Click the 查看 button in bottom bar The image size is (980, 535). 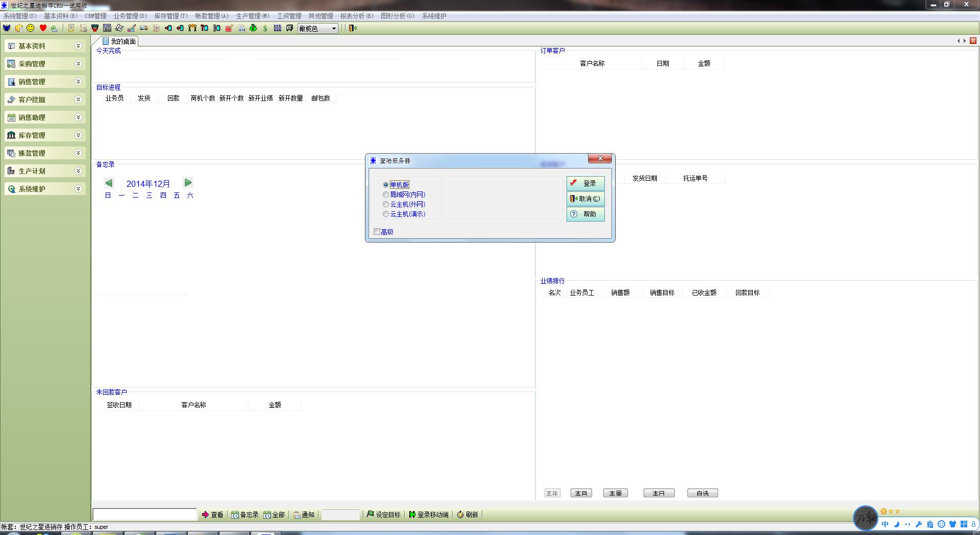pyautogui.click(x=213, y=515)
